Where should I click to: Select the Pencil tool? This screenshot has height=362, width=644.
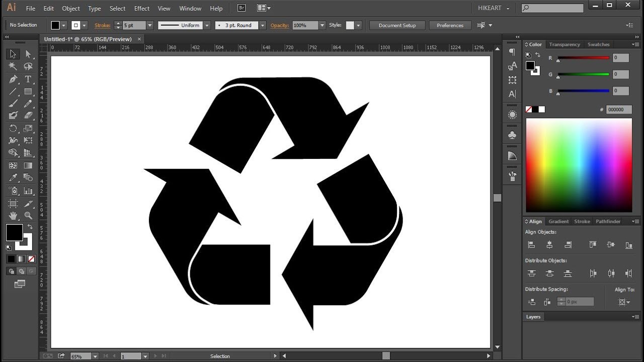[x=28, y=103]
